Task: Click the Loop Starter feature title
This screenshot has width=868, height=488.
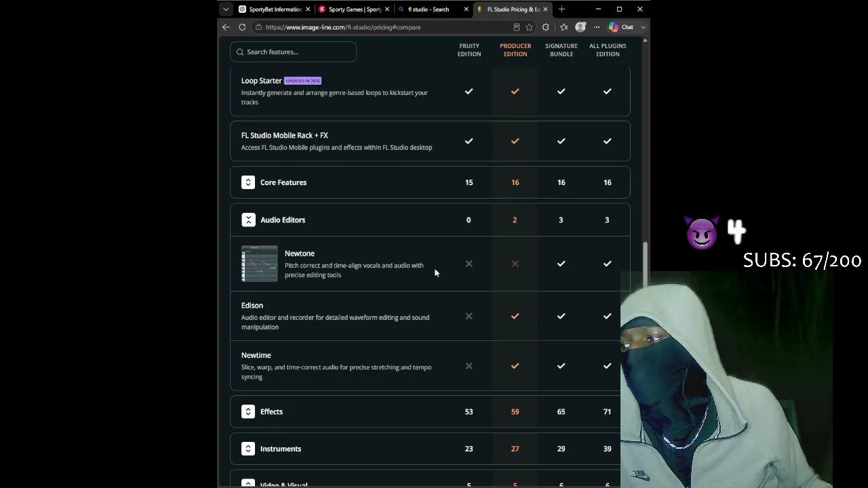Action: point(261,81)
